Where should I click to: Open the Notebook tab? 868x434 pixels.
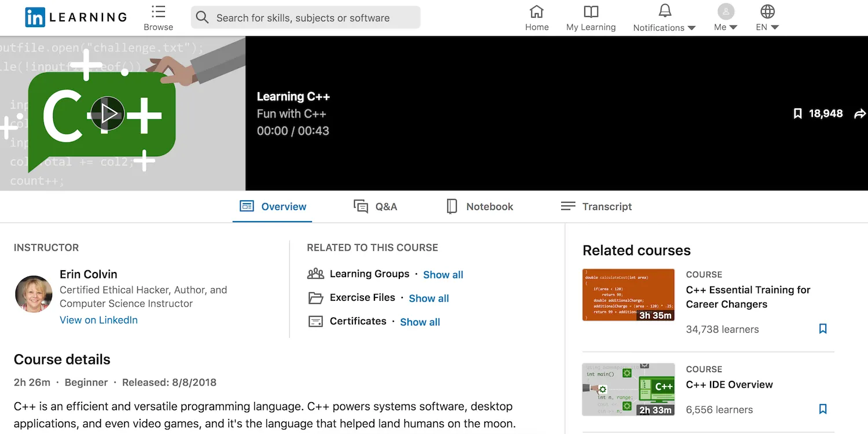point(480,207)
